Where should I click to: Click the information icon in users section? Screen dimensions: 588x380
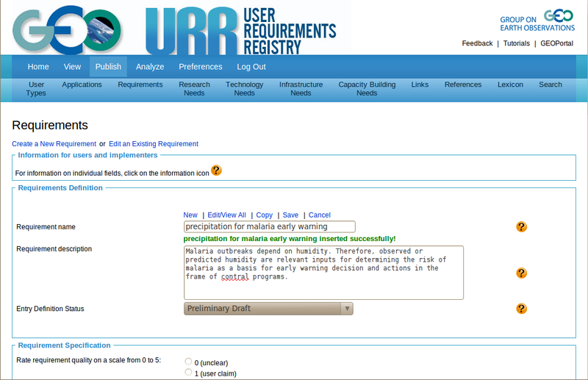click(216, 171)
